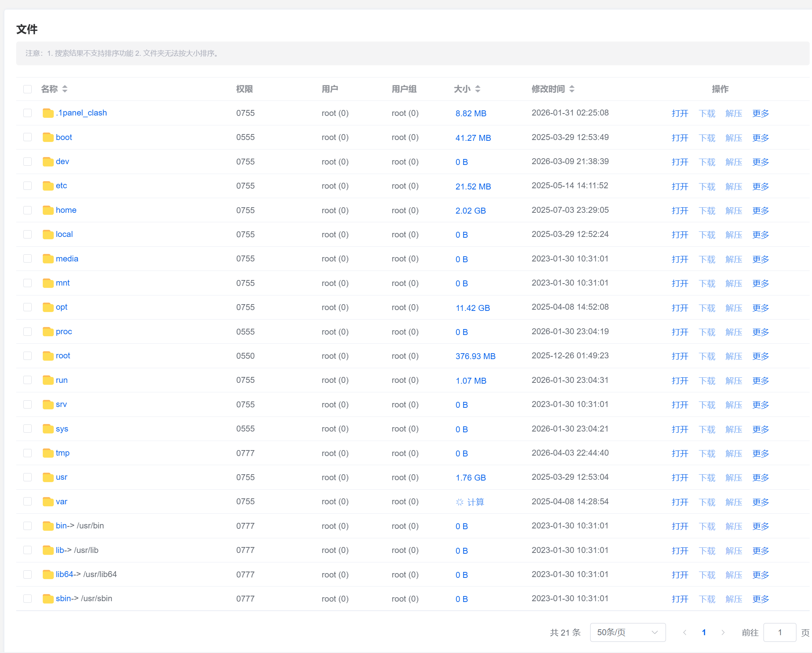Click the 计算 spinner in the var row
Viewport: 812px width, 653px height.
460,502
